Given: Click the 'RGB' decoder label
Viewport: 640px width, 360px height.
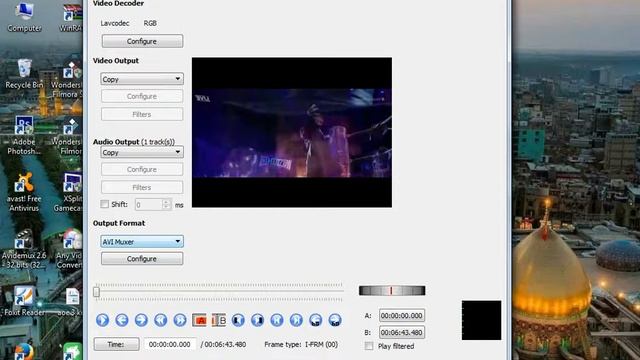Looking at the screenshot, I should (150, 23).
